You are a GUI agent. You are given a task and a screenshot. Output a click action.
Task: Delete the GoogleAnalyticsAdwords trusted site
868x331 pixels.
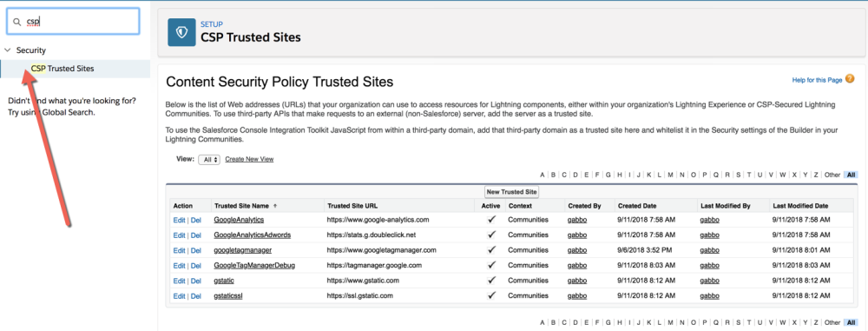196,235
